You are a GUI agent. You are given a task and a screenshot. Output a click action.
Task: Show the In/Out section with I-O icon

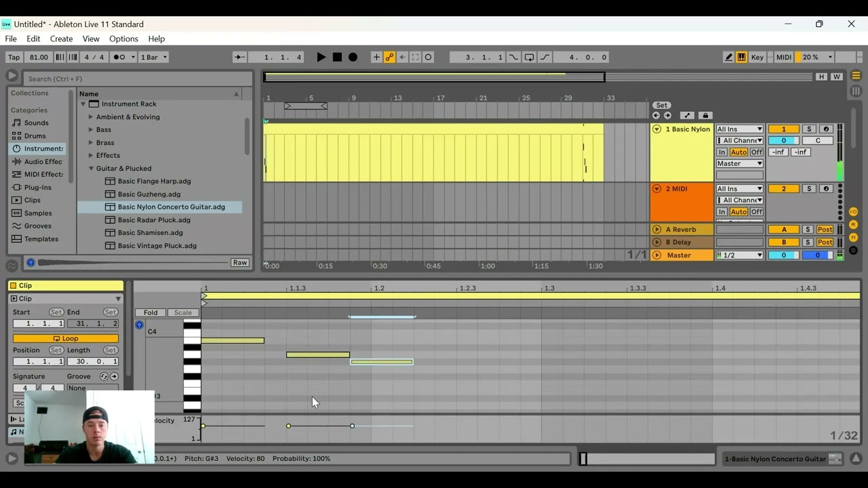click(854, 212)
